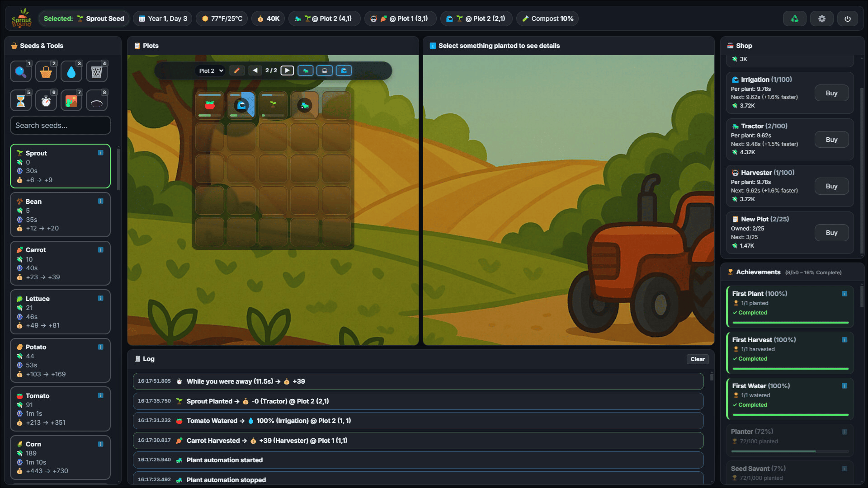Select the stopwatch tool
This screenshot has height=488, width=868.
click(x=46, y=101)
